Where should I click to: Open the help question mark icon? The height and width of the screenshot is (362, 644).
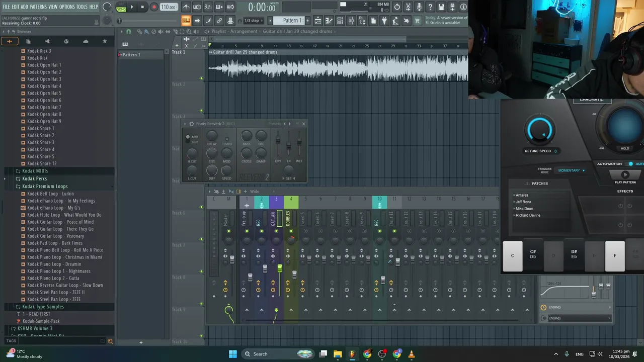coord(430,7)
